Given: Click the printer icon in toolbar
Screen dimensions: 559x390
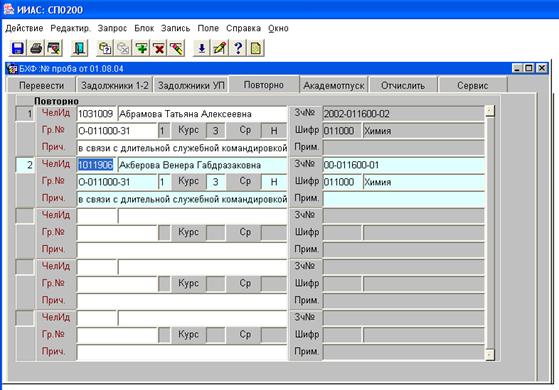Looking at the screenshot, I should (x=36, y=48).
